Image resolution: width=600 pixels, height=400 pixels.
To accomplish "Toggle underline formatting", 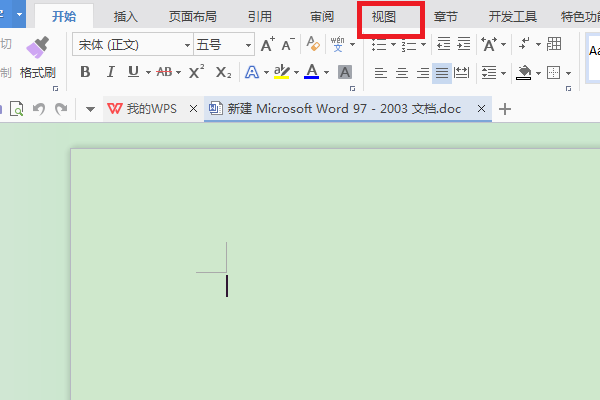I will coord(133,72).
